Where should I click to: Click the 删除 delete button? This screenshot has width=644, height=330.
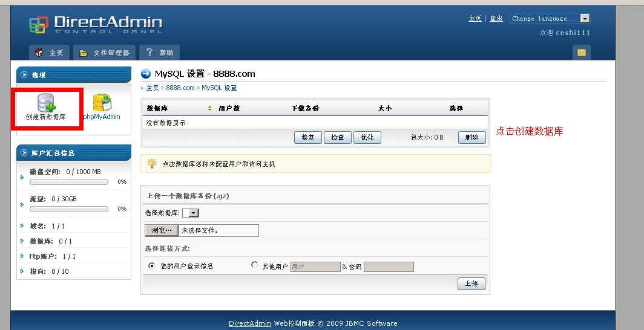[472, 137]
